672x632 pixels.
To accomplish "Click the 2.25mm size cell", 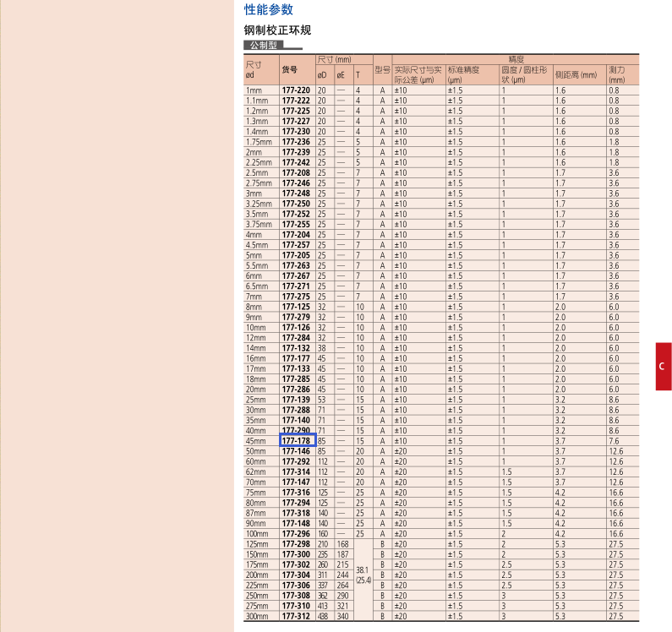I will pos(259,162).
